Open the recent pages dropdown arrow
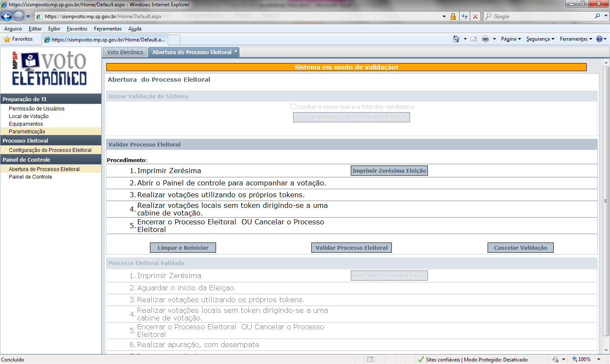The width and height of the screenshot is (610, 364). click(x=28, y=17)
